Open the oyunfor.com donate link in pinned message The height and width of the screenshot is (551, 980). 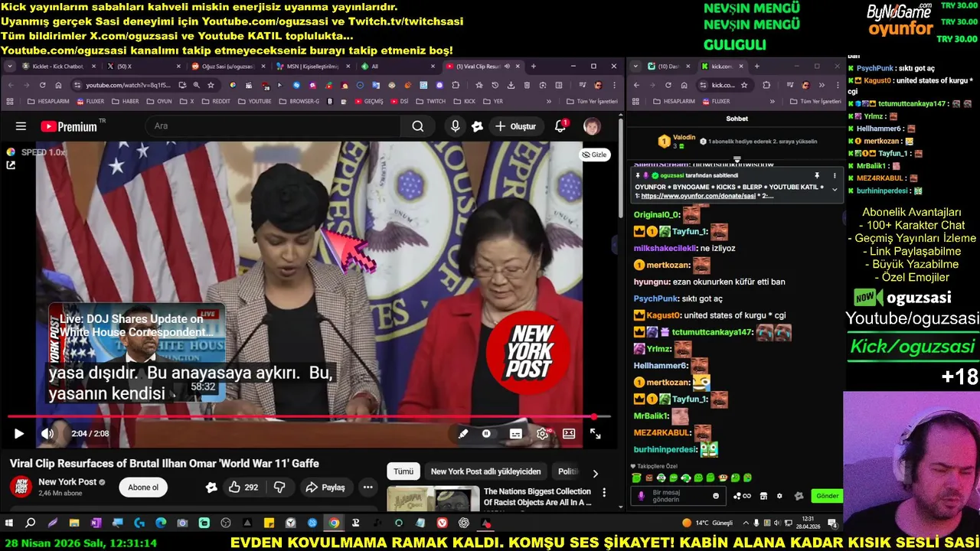pyautogui.click(x=698, y=196)
